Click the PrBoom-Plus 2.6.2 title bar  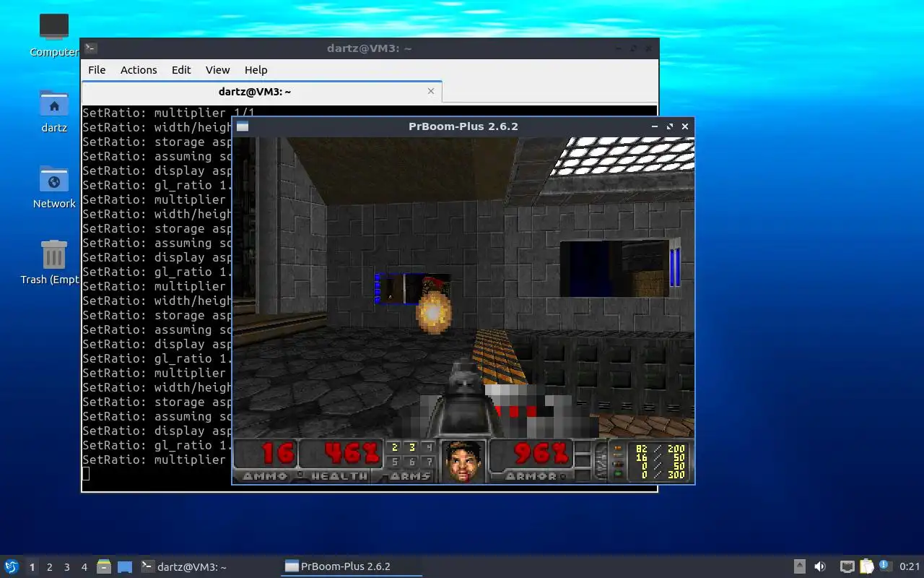[x=463, y=126]
